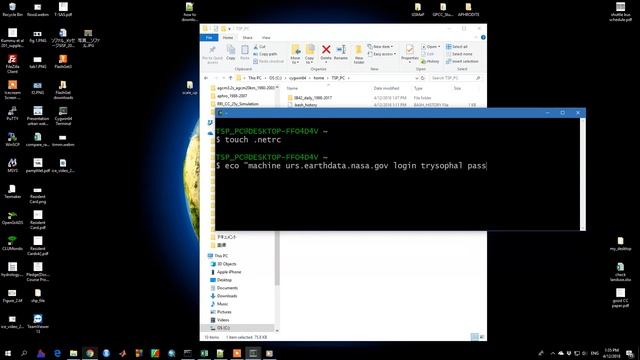Click the Properties icon in ribbon
The image size is (640, 360).
point(409,50)
